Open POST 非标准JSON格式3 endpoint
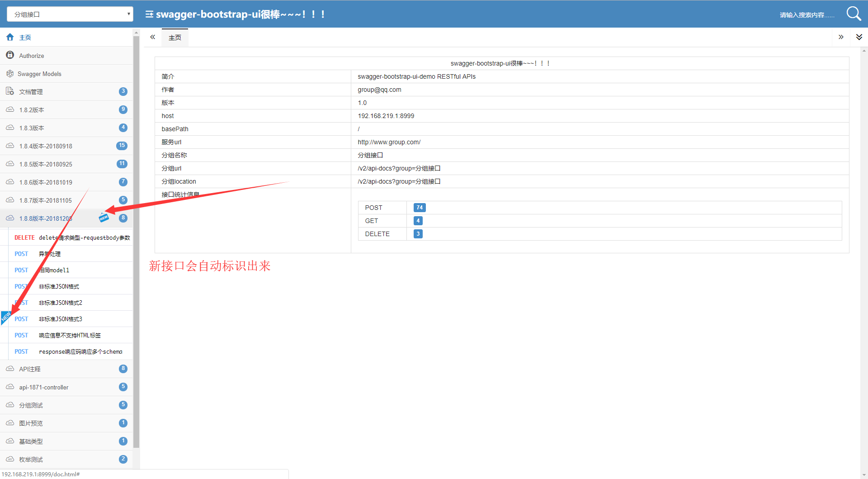Image resolution: width=868 pixels, height=479 pixels. point(71,319)
